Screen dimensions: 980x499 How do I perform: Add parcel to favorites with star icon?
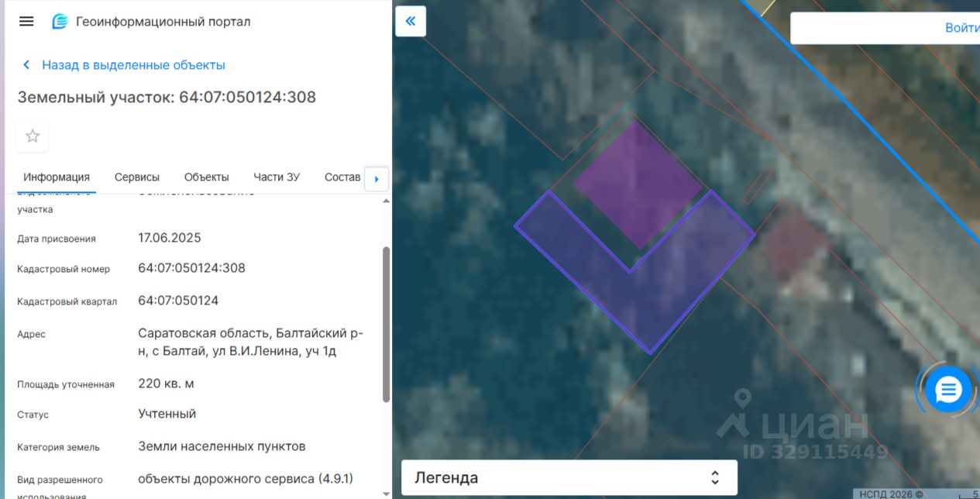[x=33, y=136]
